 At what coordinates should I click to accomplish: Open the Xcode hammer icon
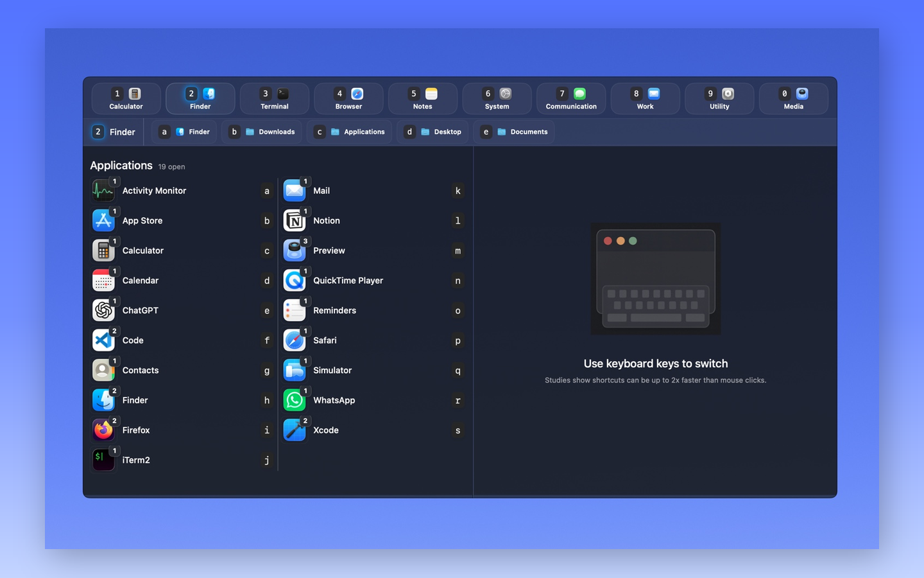point(295,430)
